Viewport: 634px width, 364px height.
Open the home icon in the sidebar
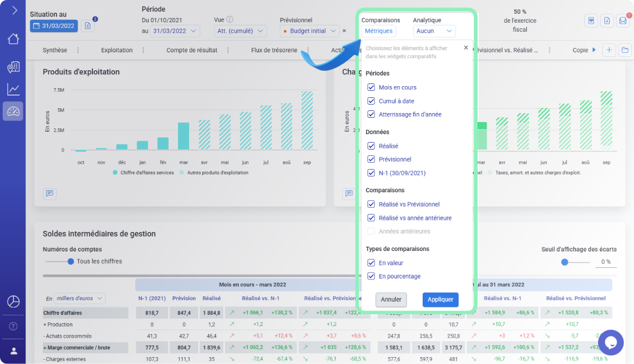[13, 39]
